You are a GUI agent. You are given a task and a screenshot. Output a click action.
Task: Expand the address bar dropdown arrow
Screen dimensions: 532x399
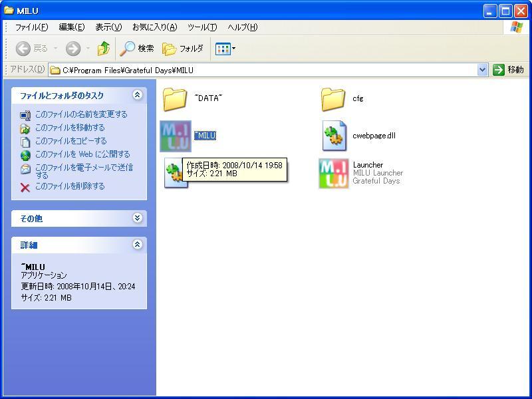click(x=482, y=70)
